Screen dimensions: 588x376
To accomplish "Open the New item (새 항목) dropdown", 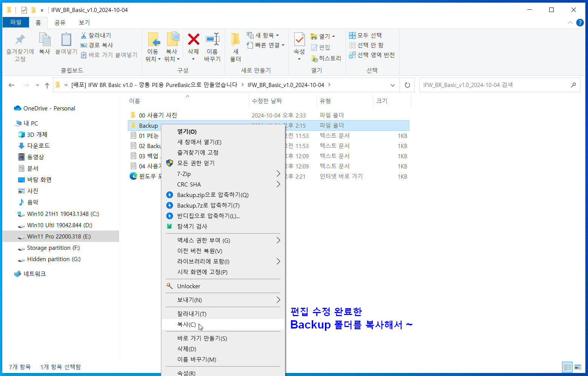I will (263, 35).
